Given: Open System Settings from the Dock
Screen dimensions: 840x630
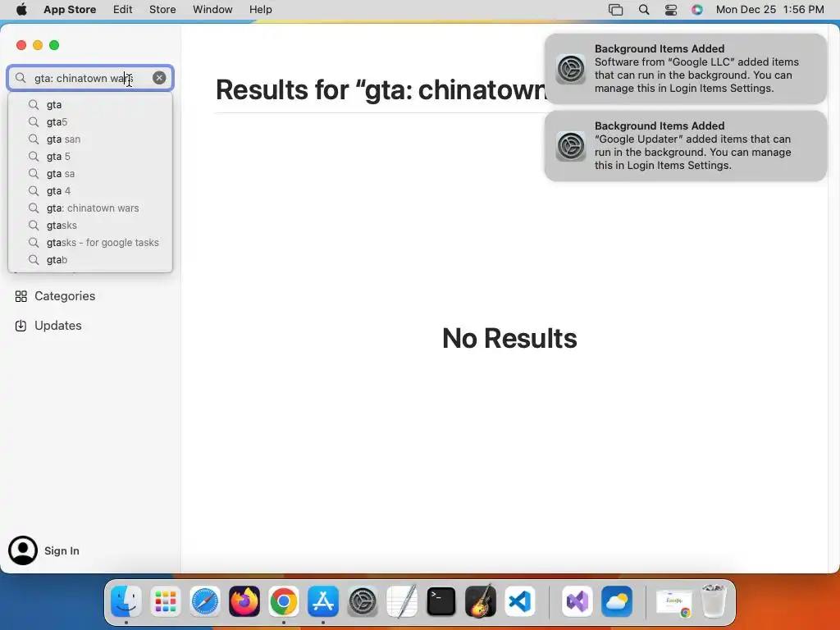Looking at the screenshot, I should [363, 601].
